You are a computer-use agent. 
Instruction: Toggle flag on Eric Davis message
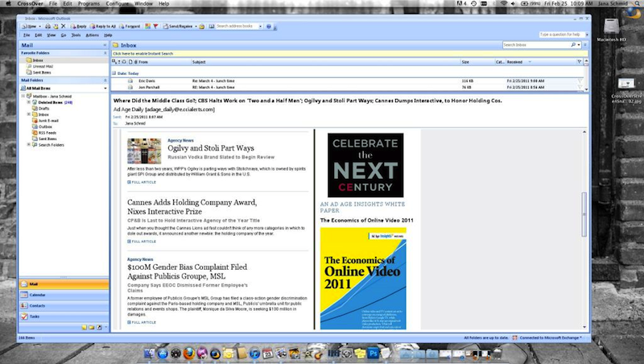pyautogui.click(x=580, y=81)
